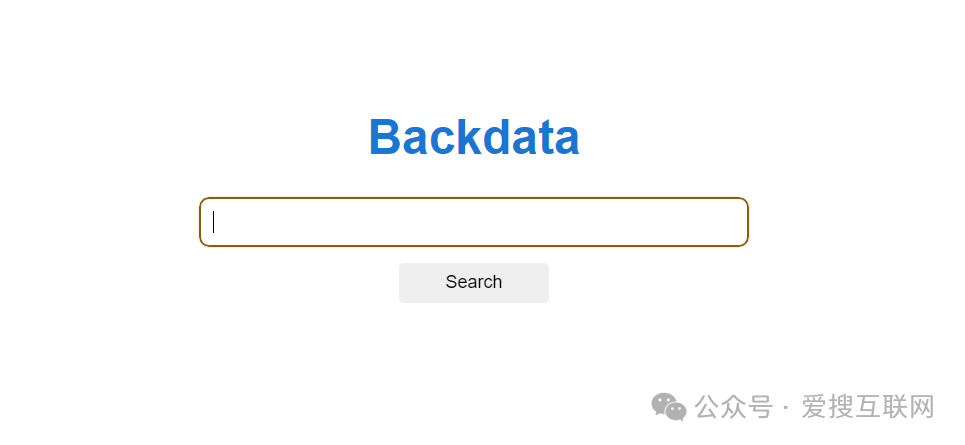The image size is (965, 445).
Task: Click the dot separator between 公众号 and 爱搜互联网
Action: click(x=787, y=408)
